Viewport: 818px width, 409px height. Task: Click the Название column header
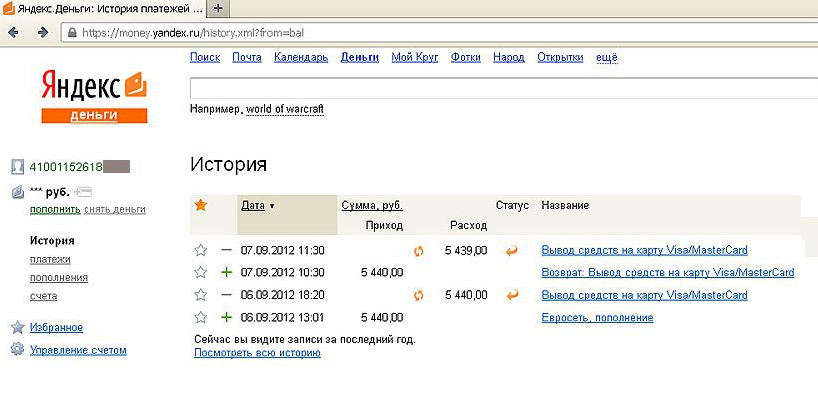[x=565, y=206]
